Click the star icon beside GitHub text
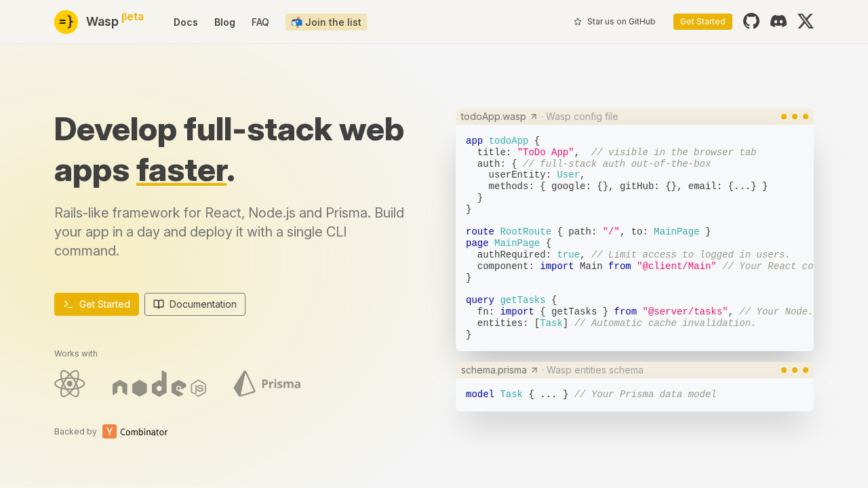The height and width of the screenshot is (488, 868). pos(578,22)
